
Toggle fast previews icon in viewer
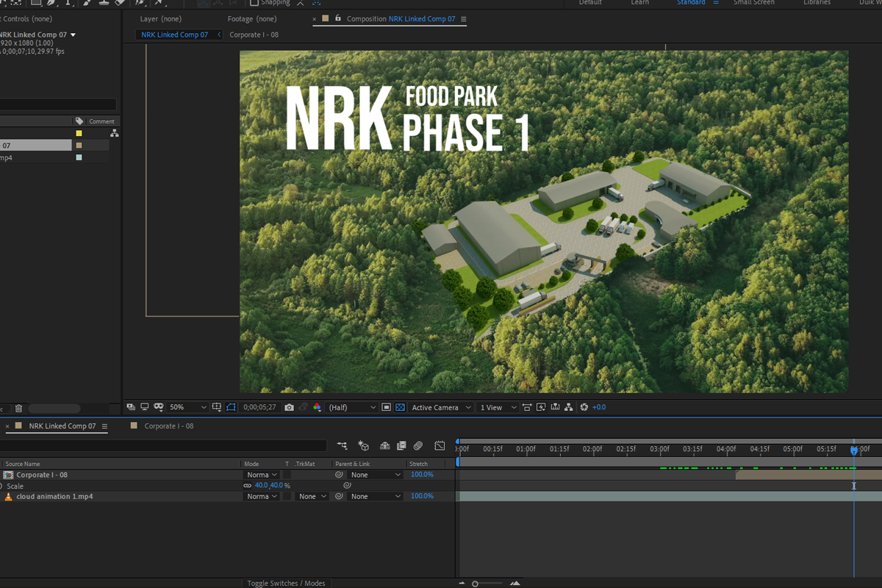[541, 407]
